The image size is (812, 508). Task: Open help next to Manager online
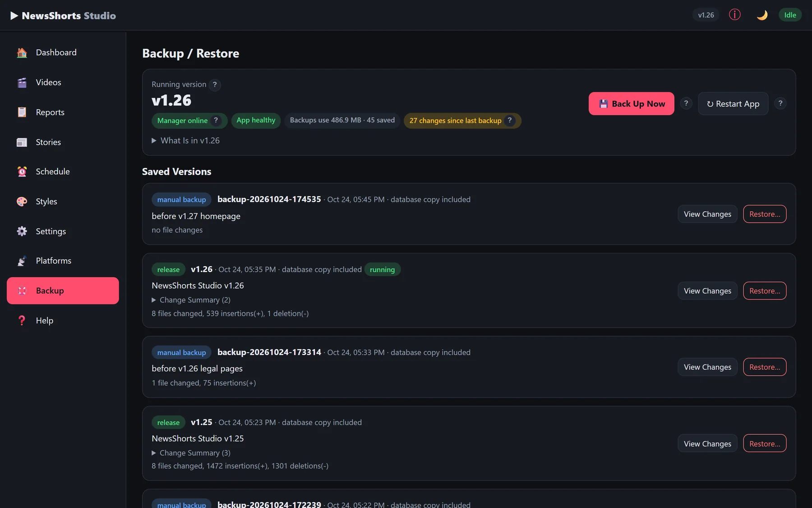click(x=216, y=120)
